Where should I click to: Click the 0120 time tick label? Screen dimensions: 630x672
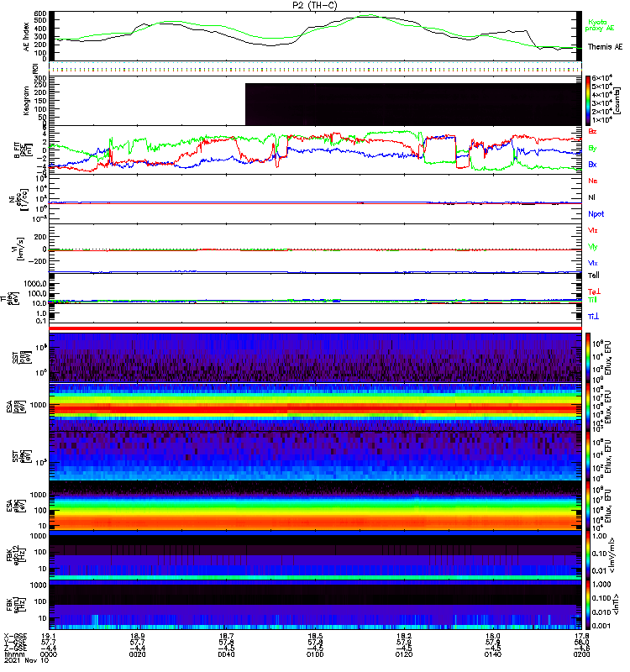point(404,654)
